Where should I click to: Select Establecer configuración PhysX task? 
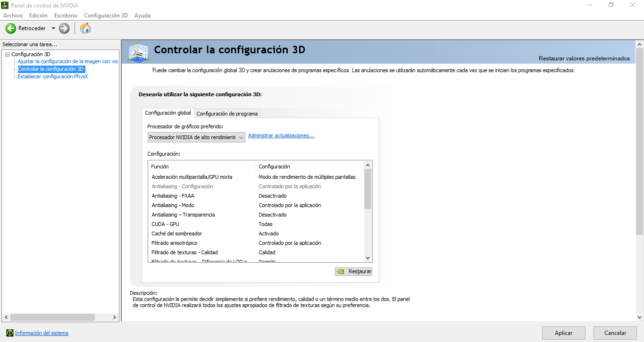pyautogui.click(x=53, y=76)
